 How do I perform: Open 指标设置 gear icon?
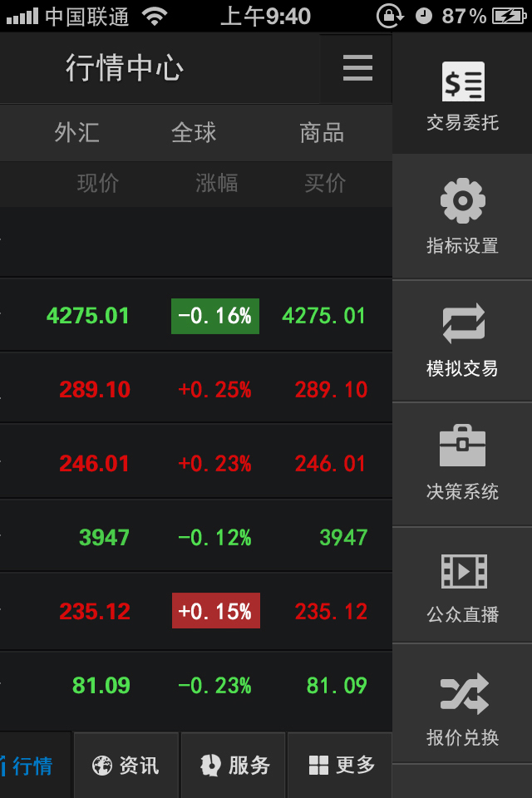tap(463, 200)
